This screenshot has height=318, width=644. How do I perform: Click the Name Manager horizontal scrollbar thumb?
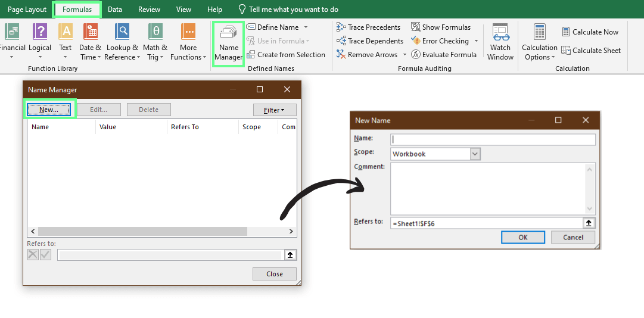(142, 232)
